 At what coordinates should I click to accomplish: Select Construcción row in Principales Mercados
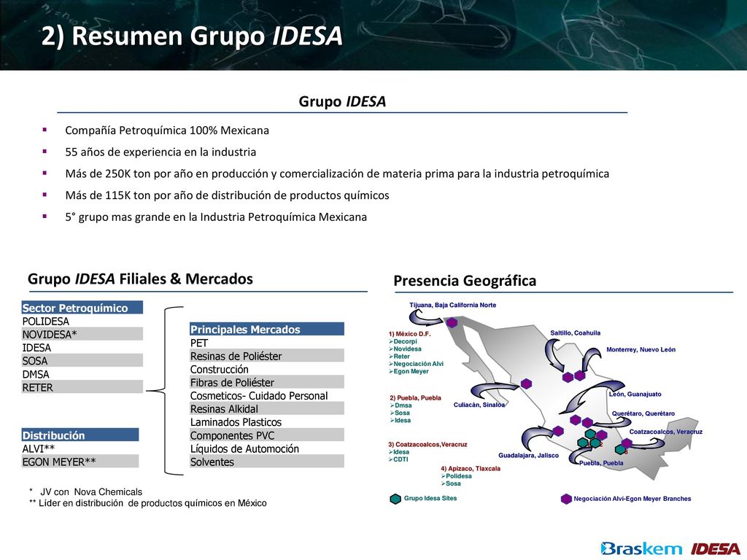pyautogui.click(x=267, y=369)
